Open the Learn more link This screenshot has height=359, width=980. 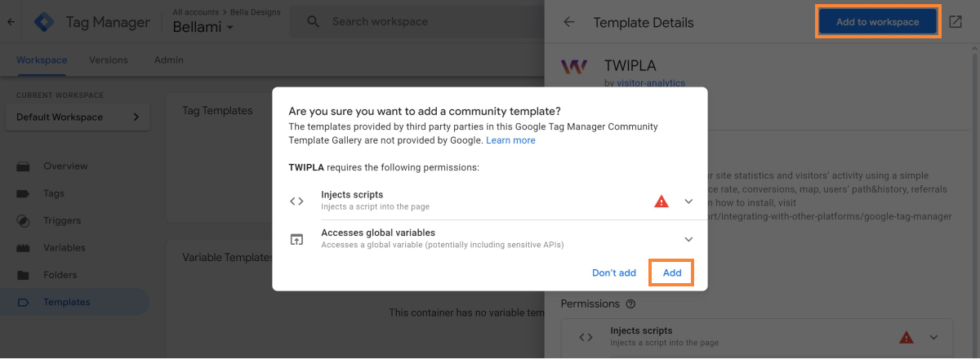coord(510,140)
